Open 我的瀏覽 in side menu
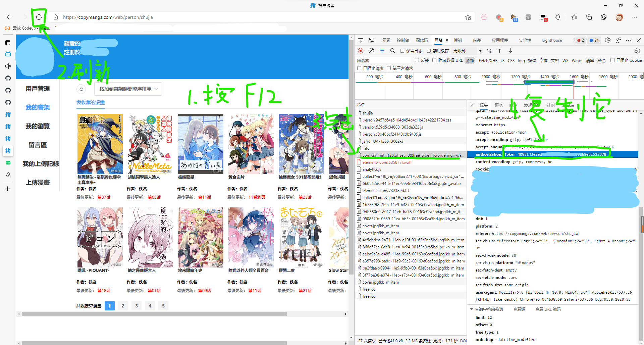The height and width of the screenshot is (345, 644). [x=38, y=126]
